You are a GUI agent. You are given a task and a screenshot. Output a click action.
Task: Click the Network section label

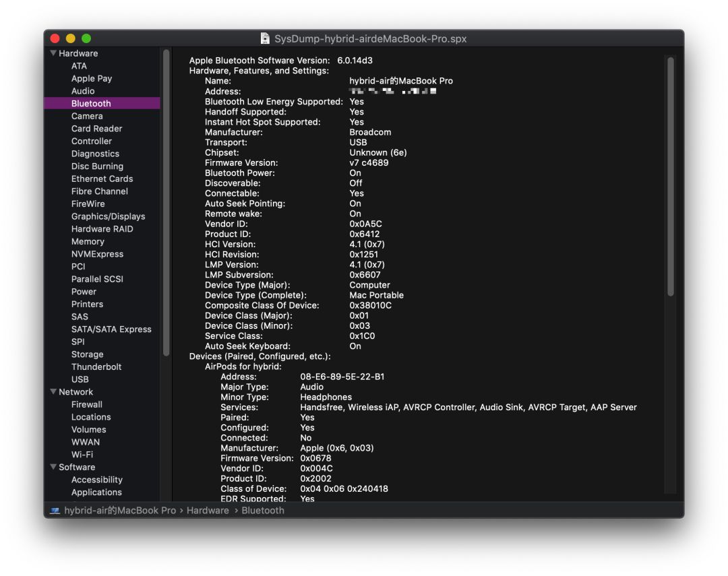[x=75, y=391]
